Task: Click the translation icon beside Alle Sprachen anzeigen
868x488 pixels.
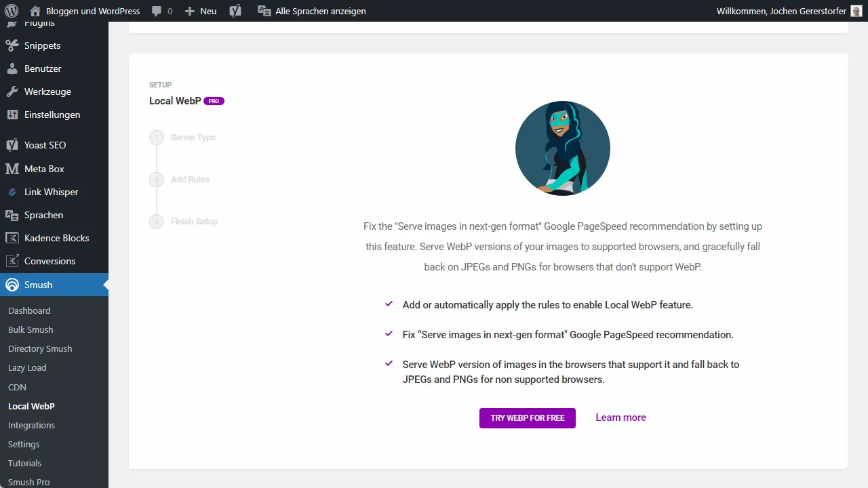Action: pos(264,11)
